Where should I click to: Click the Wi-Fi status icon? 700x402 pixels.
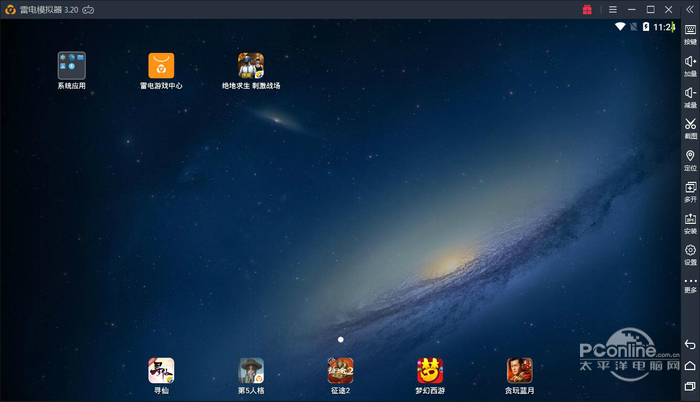point(620,27)
